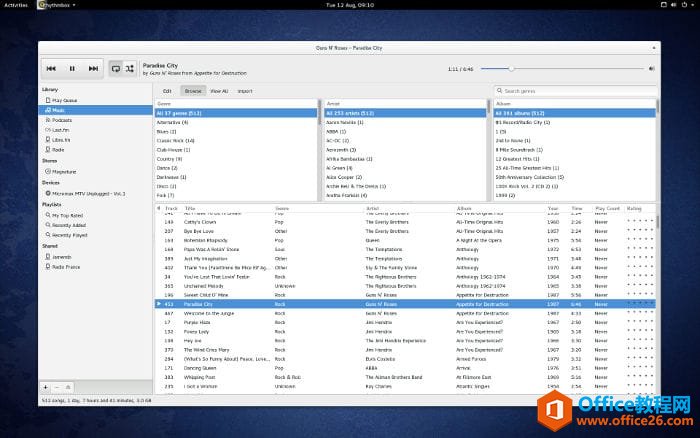The image size is (700, 438).
Task: Click the previous track button
Action: tap(50, 68)
